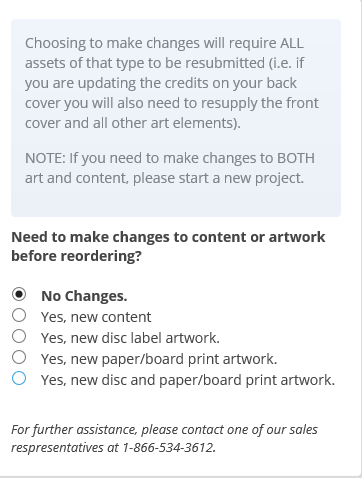Click the phone number 1-866-534-3612
The image size is (362, 478).
point(169,447)
